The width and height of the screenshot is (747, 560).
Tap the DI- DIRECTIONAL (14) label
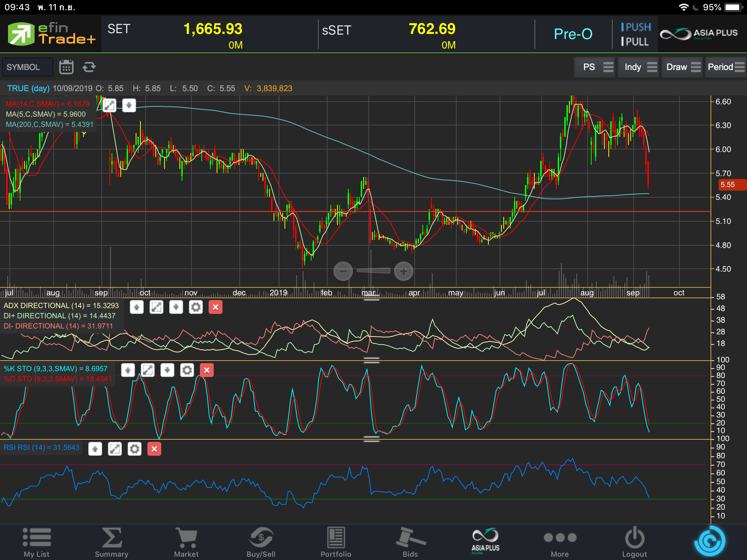coord(58,326)
